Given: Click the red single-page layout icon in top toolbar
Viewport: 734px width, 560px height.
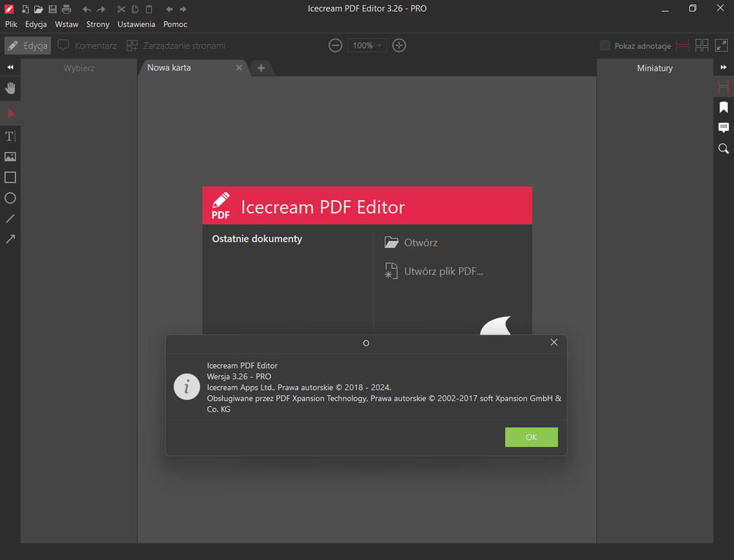Looking at the screenshot, I should tap(682, 45).
